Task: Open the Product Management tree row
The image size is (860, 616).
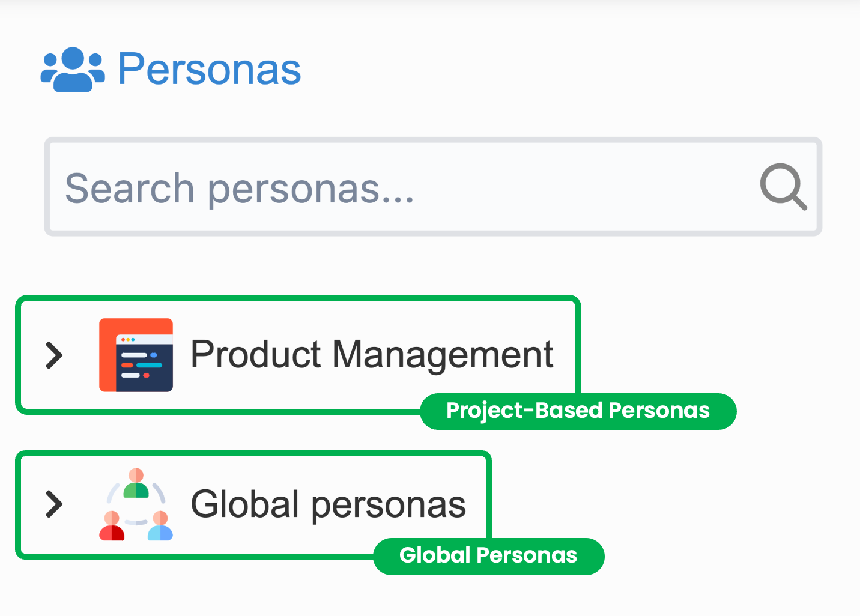Action: coord(298,355)
